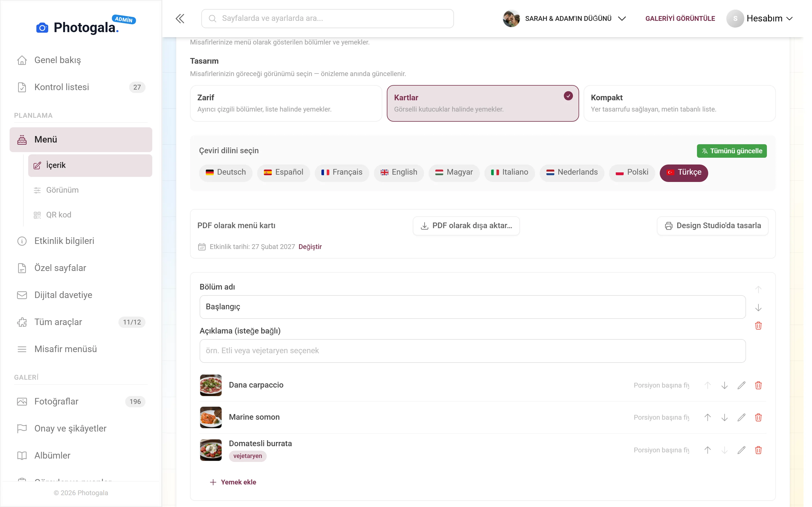This screenshot has height=507, width=812.
Task: Click the Tümünü güncelle button
Action: pos(731,151)
